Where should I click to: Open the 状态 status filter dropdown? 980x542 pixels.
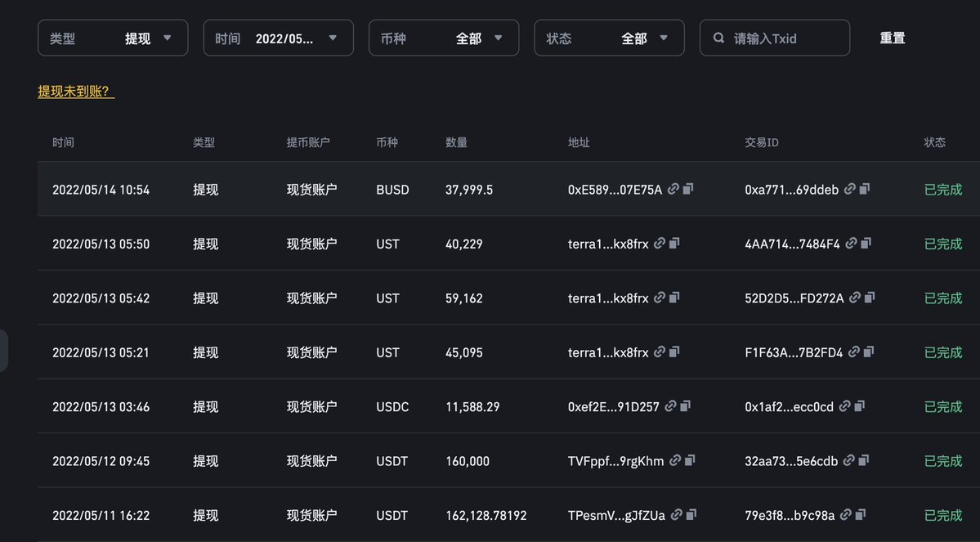coord(610,38)
